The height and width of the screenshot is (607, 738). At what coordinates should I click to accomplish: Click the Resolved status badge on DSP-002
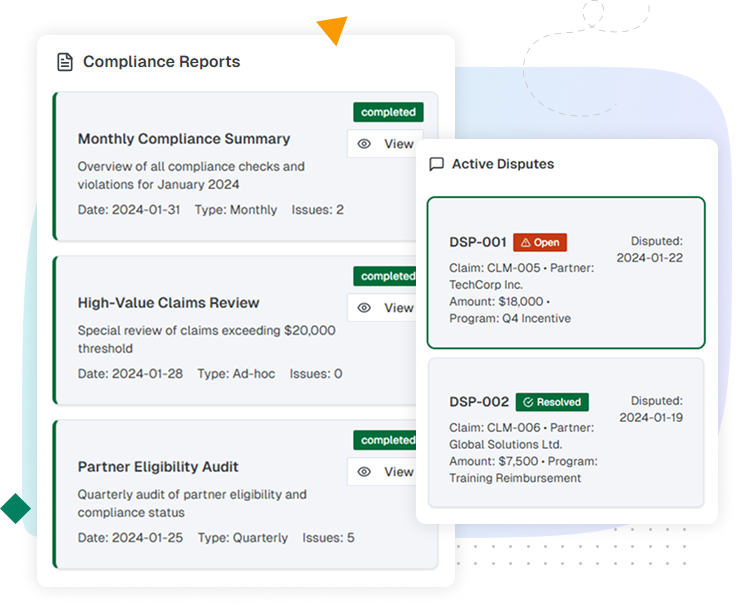pyautogui.click(x=552, y=402)
